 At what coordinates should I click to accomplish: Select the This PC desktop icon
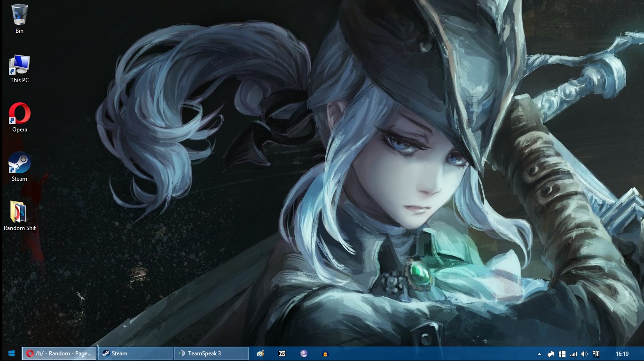point(19,69)
